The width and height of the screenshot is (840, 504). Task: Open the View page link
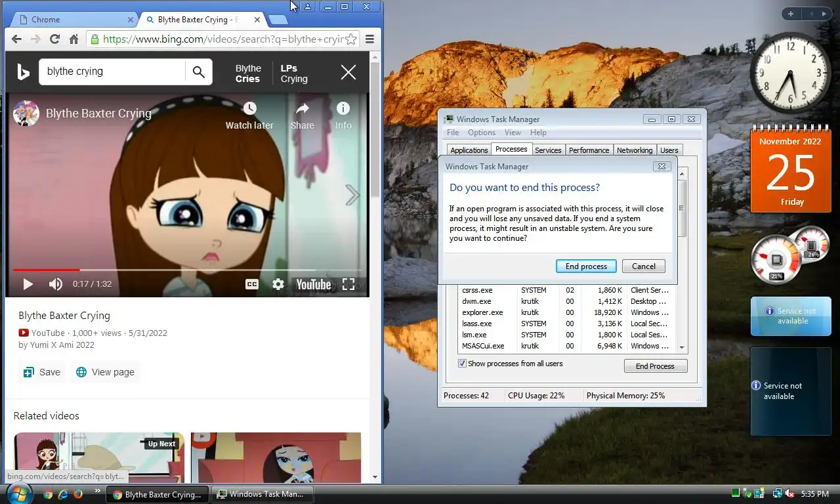tap(105, 372)
